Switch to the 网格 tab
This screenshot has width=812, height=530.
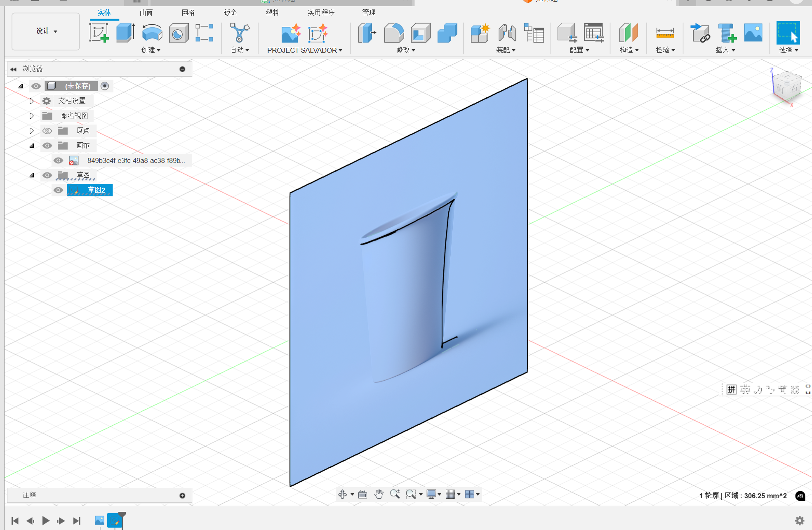[x=188, y=13]
